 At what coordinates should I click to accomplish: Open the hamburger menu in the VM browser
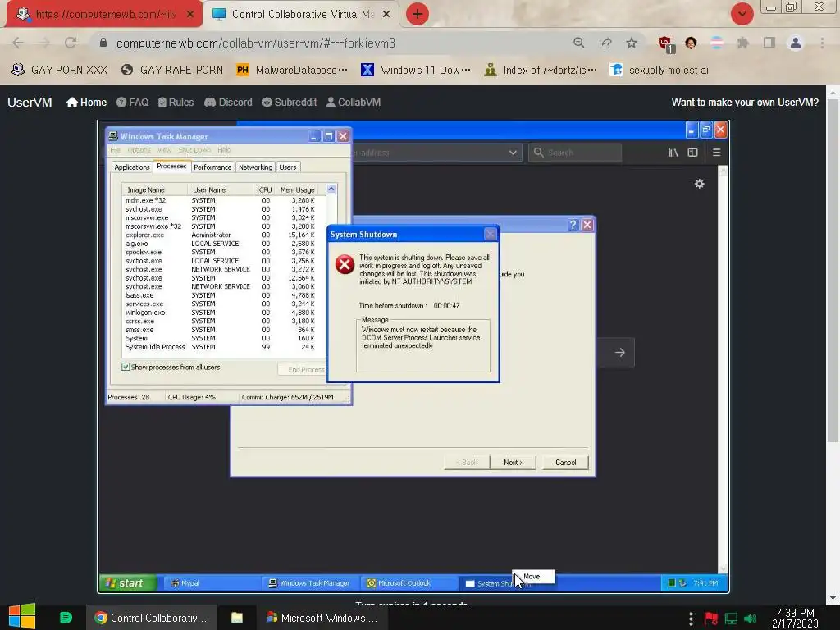[716, 153]
